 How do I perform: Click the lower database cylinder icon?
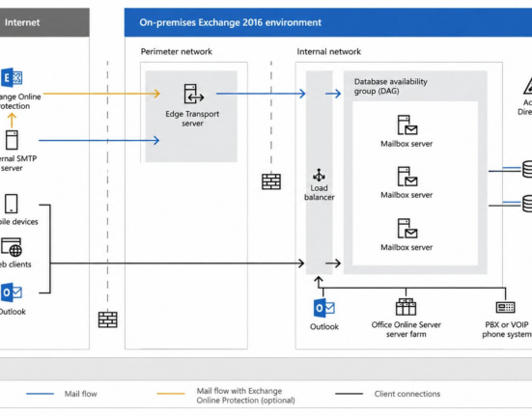point(527,204)
